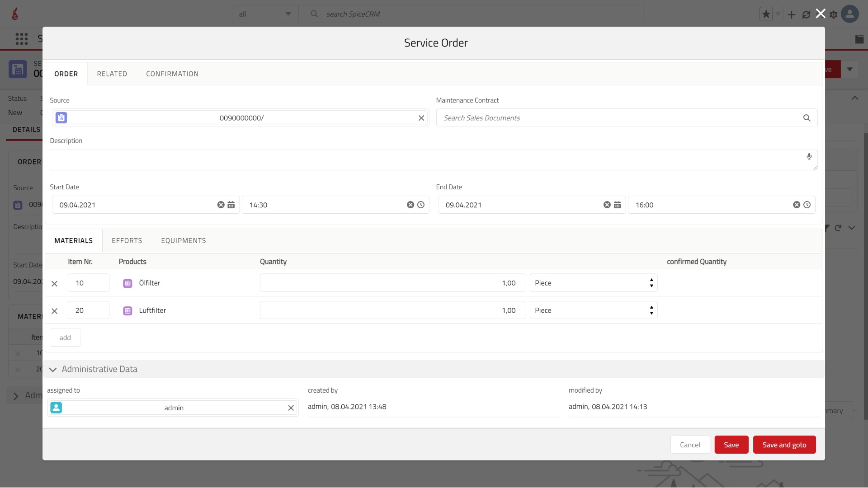Click the Maintenance Contract search magnifier
This screenshot has width=868, height=488.
click(x=807, y=118)
